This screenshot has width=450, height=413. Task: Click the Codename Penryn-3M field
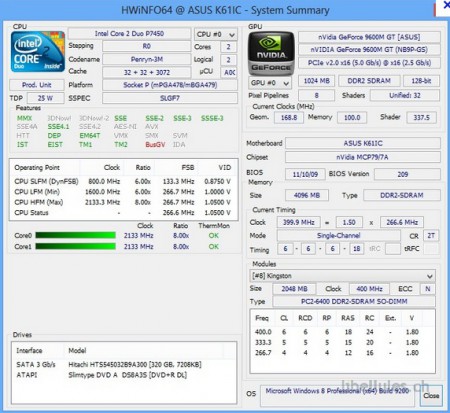click(x=146, y=59)
